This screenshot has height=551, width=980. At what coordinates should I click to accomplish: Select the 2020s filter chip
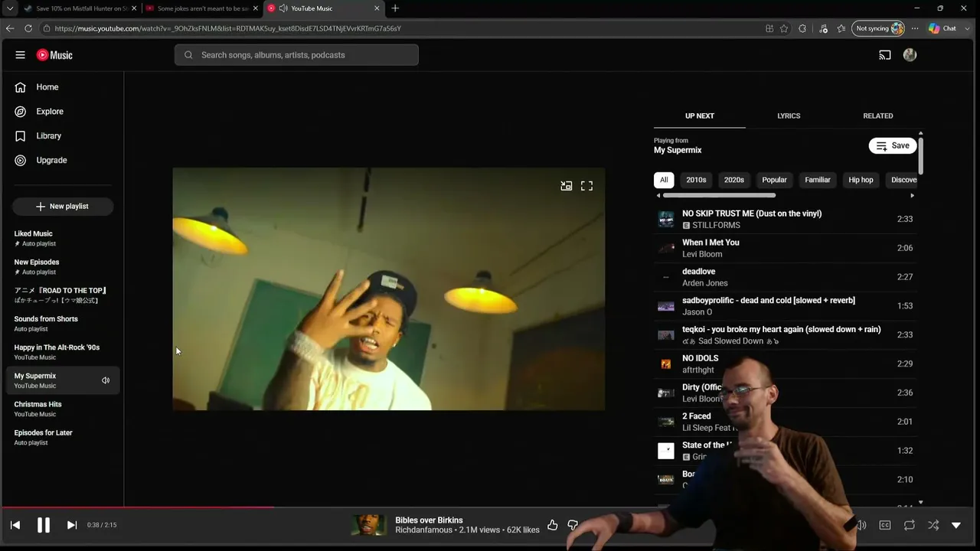tap(734, 180)
